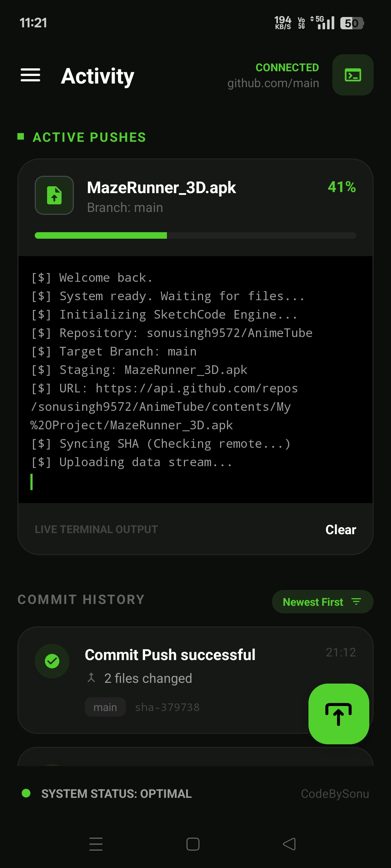Tap the filter icon inside Newest First

tap(357, 601)
